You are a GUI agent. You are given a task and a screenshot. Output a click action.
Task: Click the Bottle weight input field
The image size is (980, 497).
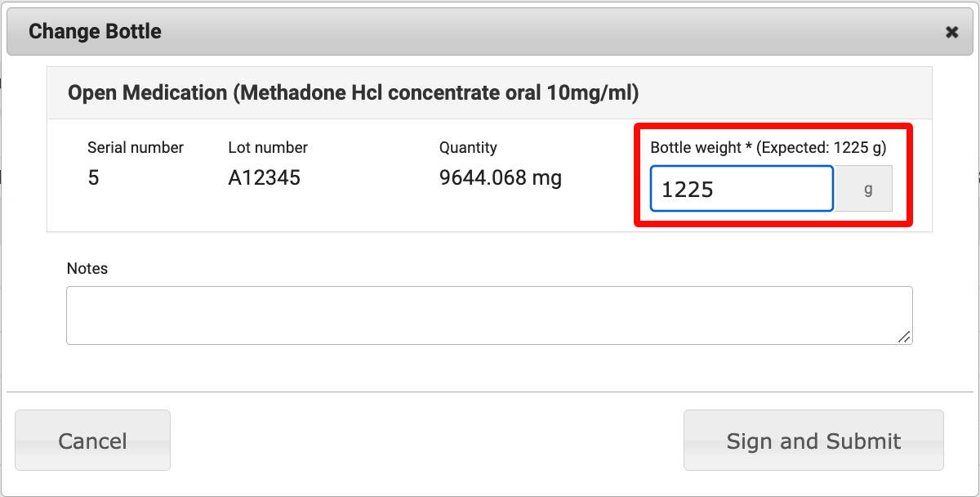point(741,189)
